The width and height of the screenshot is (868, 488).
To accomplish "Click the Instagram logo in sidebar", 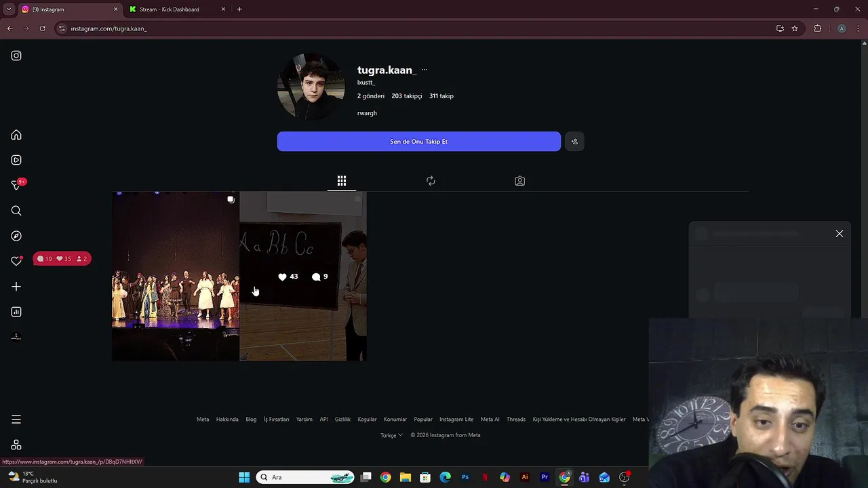I will pos(16,56).
